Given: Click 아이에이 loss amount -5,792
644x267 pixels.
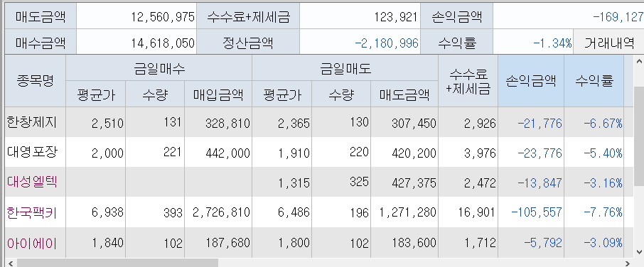Looking at the screenshot, I should [542, 243].
